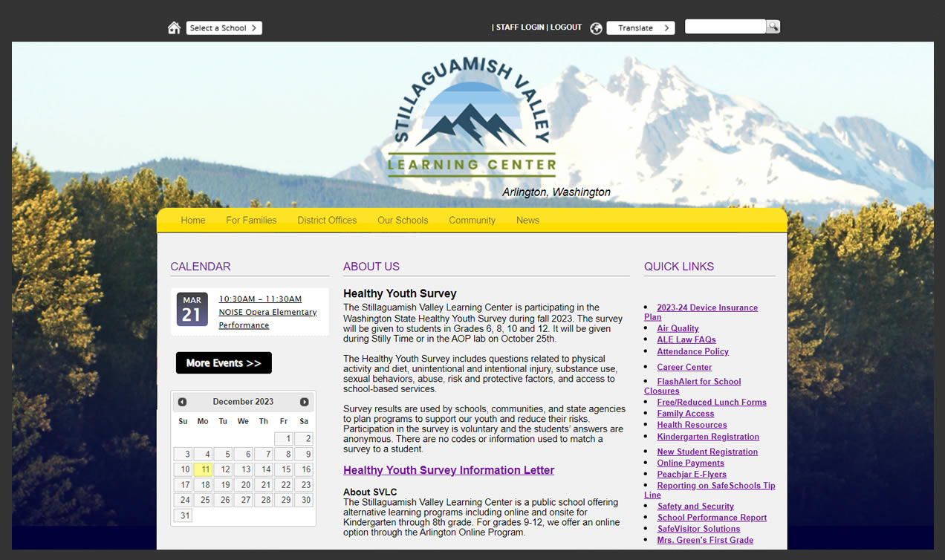Click the ABOUT US section heading
Image resolution: width=945 pixels, height=560 pixels.
coord(371,267)
